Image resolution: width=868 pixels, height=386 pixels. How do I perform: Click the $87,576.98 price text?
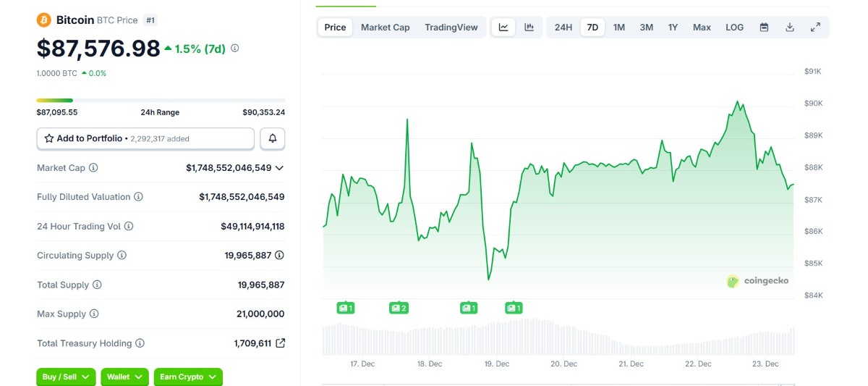point(98,49)
